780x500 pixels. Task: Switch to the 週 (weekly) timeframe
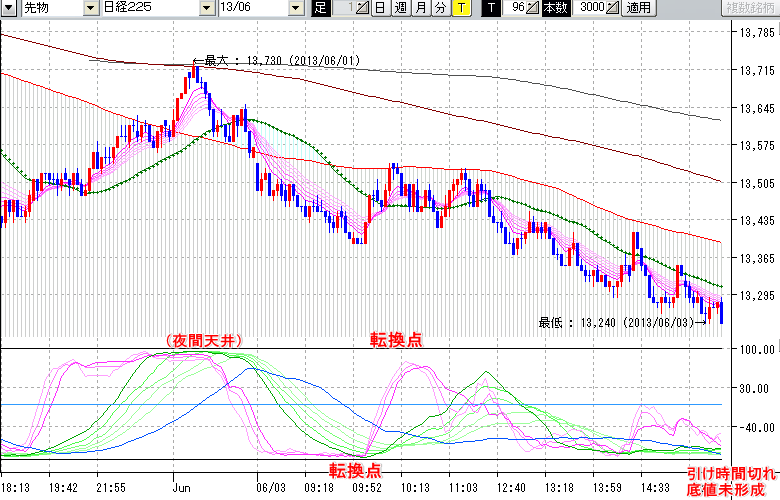click(x=400, y=8)
